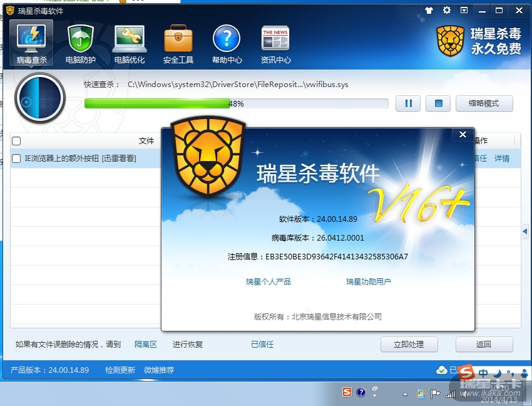Click the scan progress bar at 48%

pos(236,103)
